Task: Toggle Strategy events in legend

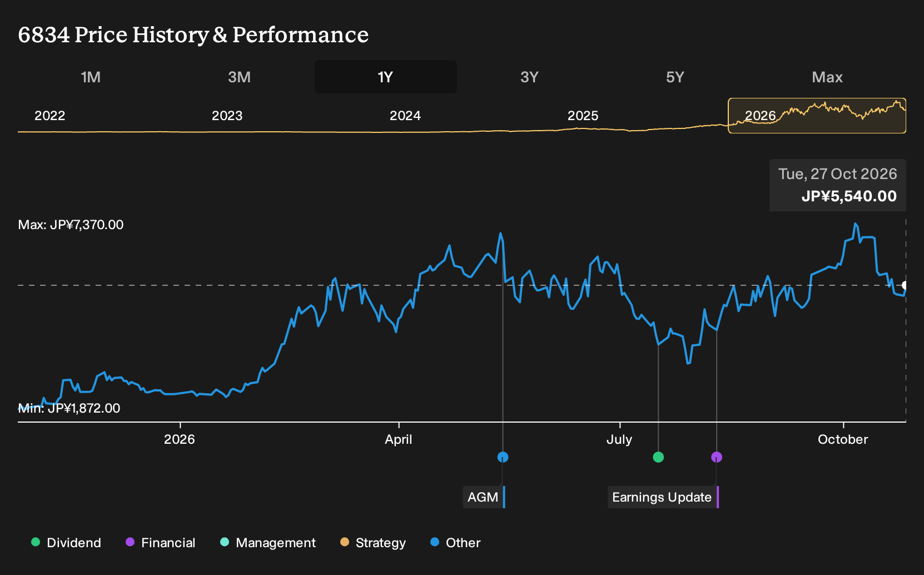Action: pos(373,542)
